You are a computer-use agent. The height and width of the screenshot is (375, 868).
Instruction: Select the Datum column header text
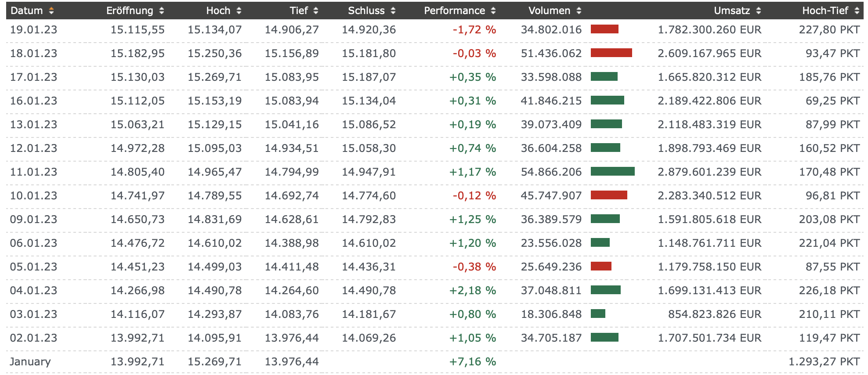27,11
